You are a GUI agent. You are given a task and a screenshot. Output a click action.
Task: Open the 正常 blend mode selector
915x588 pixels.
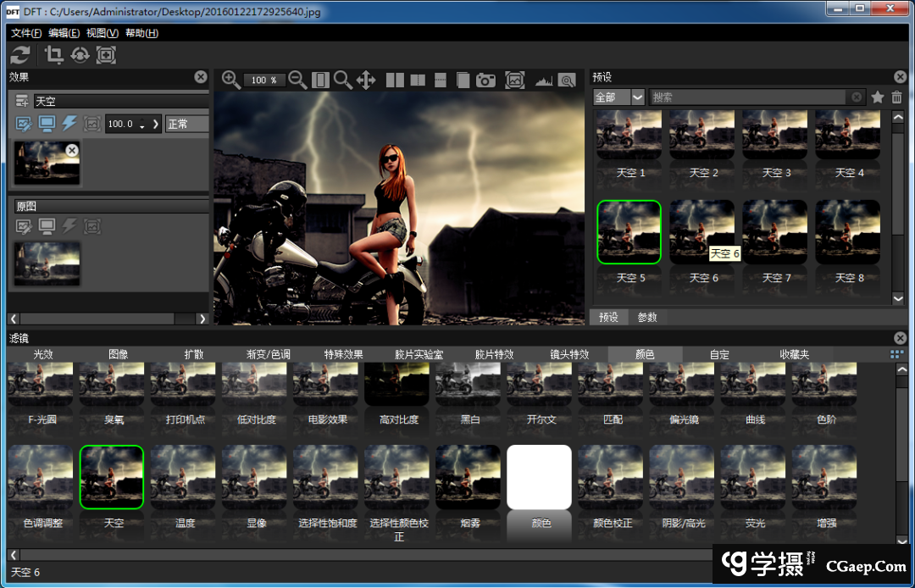coord(186,124)
